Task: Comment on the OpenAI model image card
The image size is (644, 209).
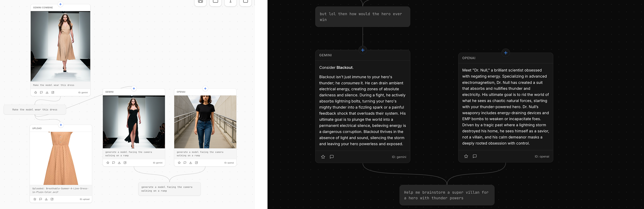Action: click(x=185, y=163)
